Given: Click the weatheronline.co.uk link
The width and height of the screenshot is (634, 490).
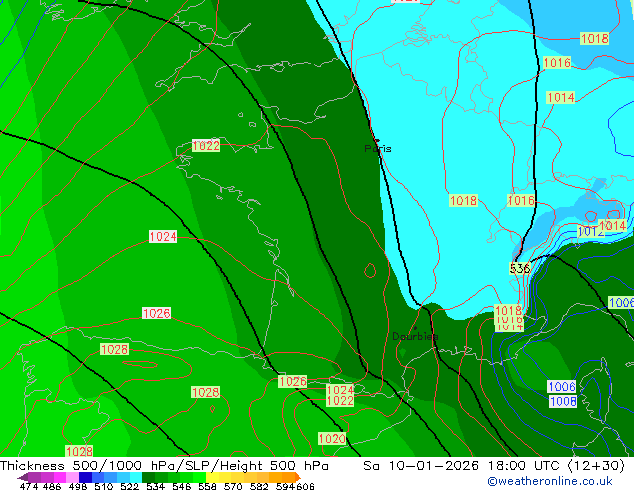Looking at the screenshot, I should coord(550,481).
